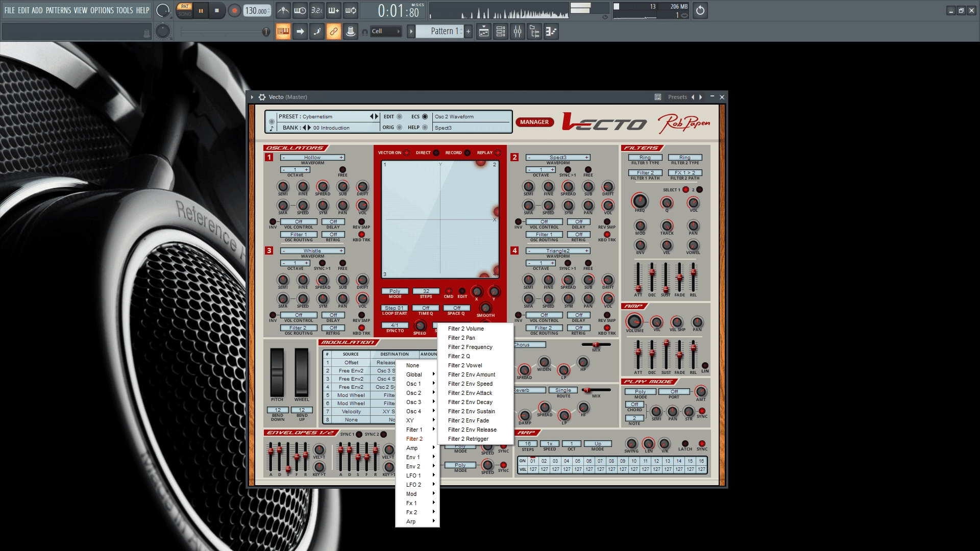Toggle typing keyboard to piano icon
This screenshot has width=980, height=551.
283,31
